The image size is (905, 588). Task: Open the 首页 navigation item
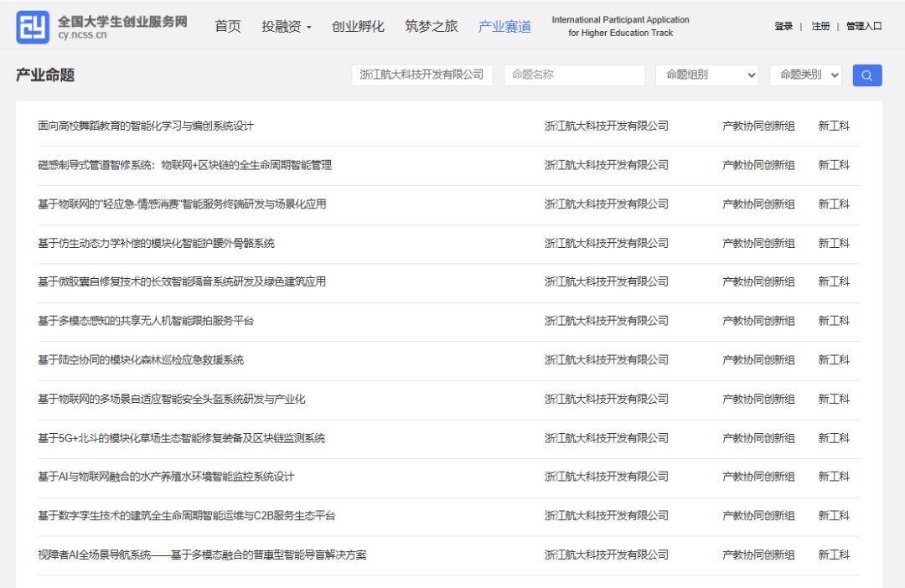(x=228, y=27)
